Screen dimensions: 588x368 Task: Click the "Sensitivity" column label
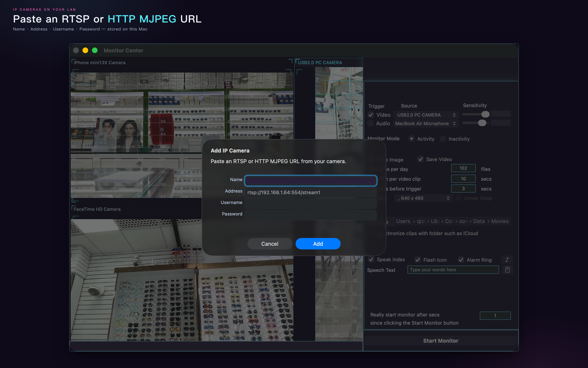[475, 105]
